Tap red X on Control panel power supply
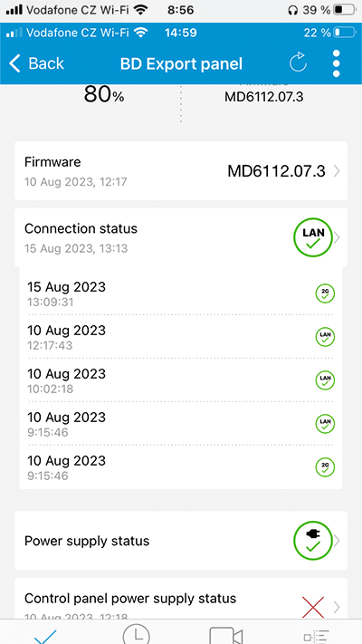 point(313,607)
